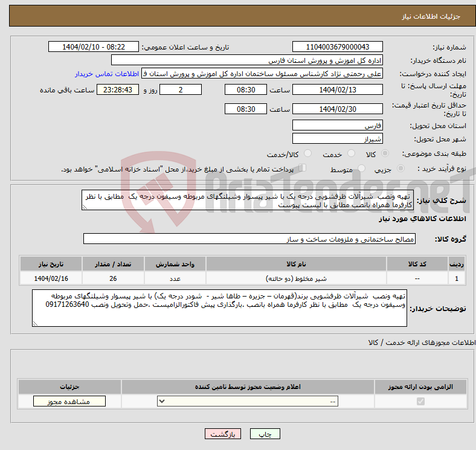Click the اطلاعات کالاهای مورد نیاز heading
Image resolution: width=476 pixels, height=450 pixels.
click(422, 219)
